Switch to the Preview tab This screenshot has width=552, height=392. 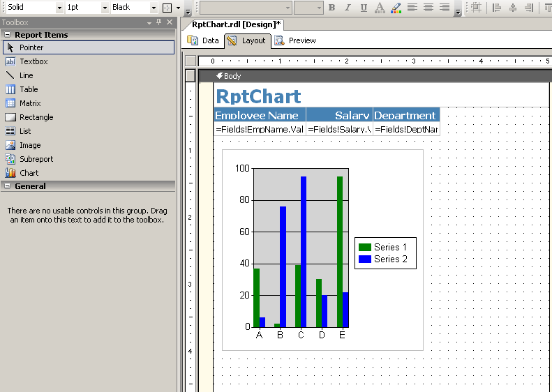coord(295,40)
